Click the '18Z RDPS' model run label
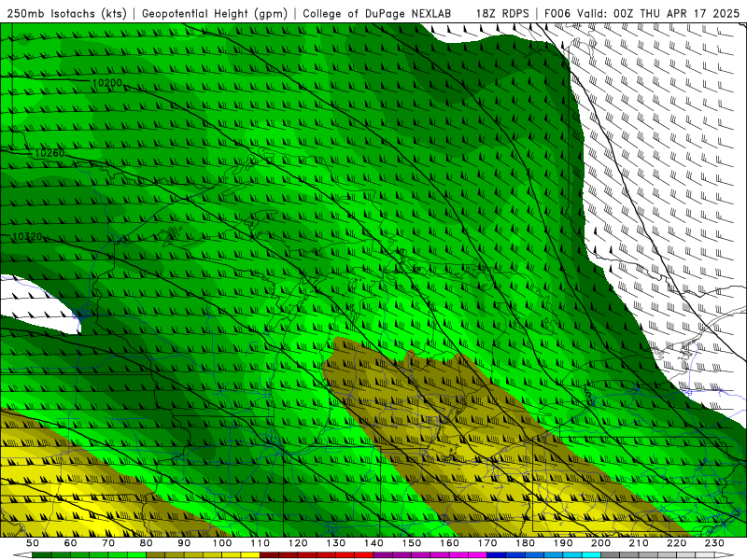747x560 pixels. [502, 13]
